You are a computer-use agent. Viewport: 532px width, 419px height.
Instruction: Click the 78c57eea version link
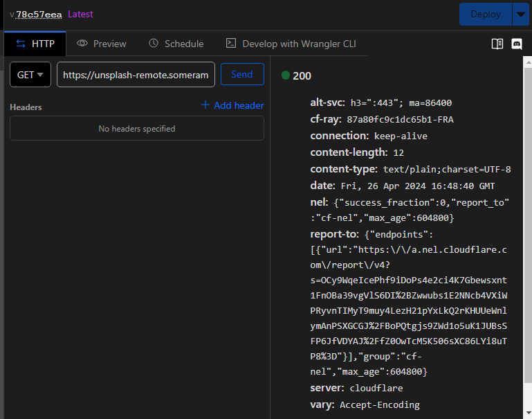[x=38, y=15]
